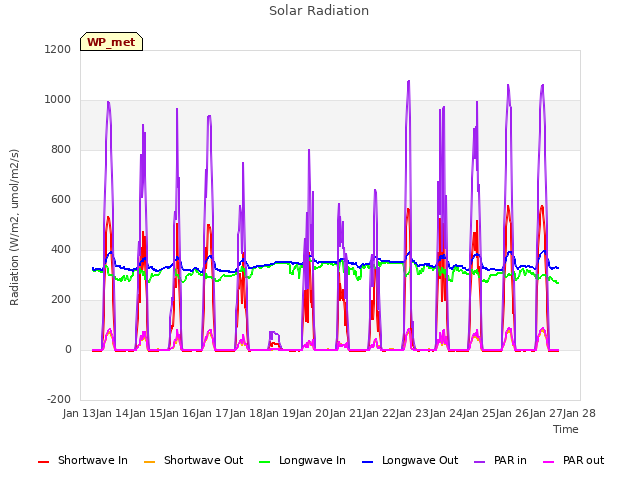Click the magenta PAR out legend swatch
This screenshot has width=640, height=480.
549,462
